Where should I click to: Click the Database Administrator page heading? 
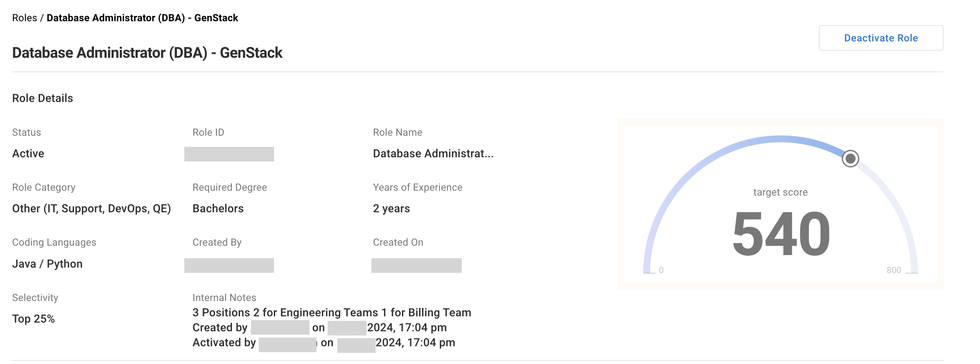[147, 53]
